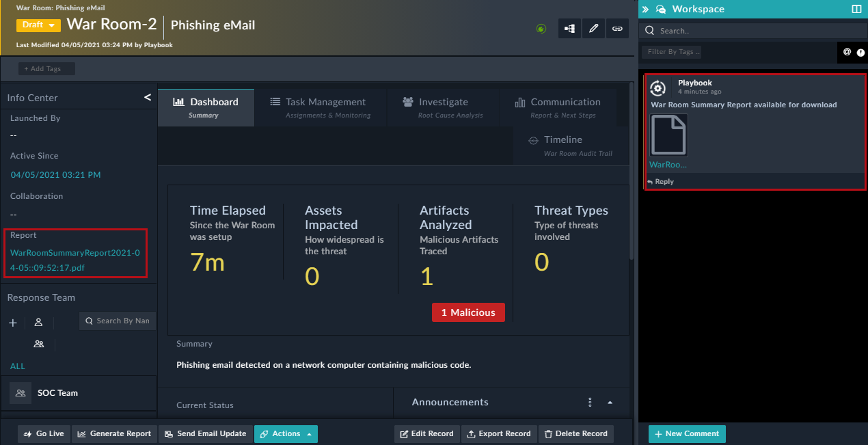Screen dimensions: 868x445
Task: Click the summary text about phishing email
Action: [x=324, y=365]
